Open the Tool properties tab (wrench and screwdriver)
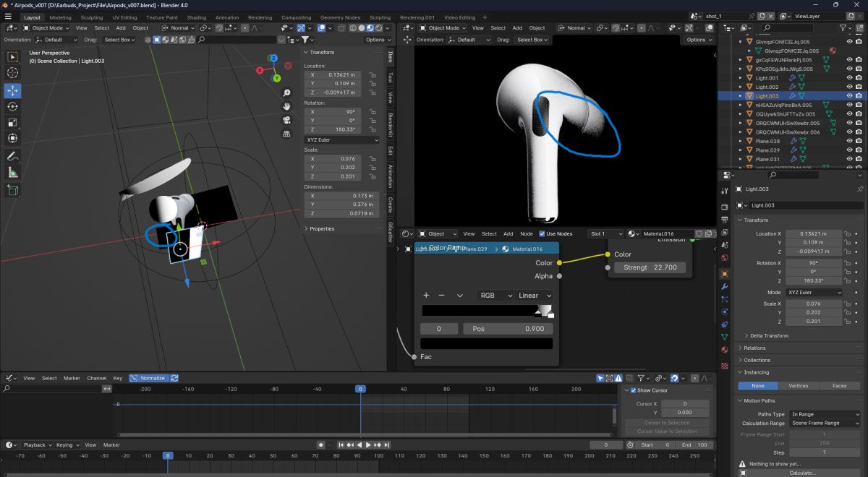 click(x=725, y=191)
